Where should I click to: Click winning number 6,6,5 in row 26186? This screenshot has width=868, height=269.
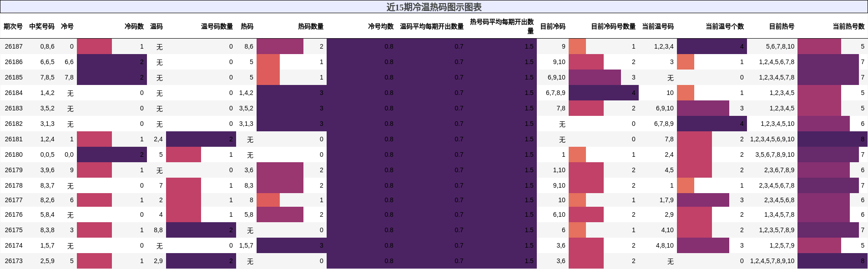[x=47, y=62]
